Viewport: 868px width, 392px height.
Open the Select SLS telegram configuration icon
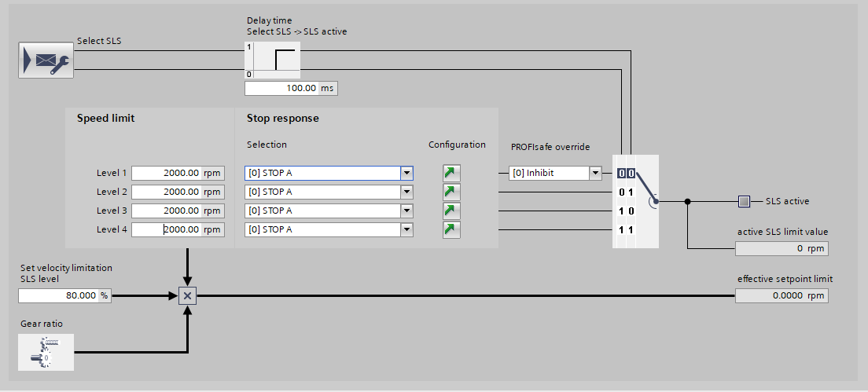coord(46,60)
